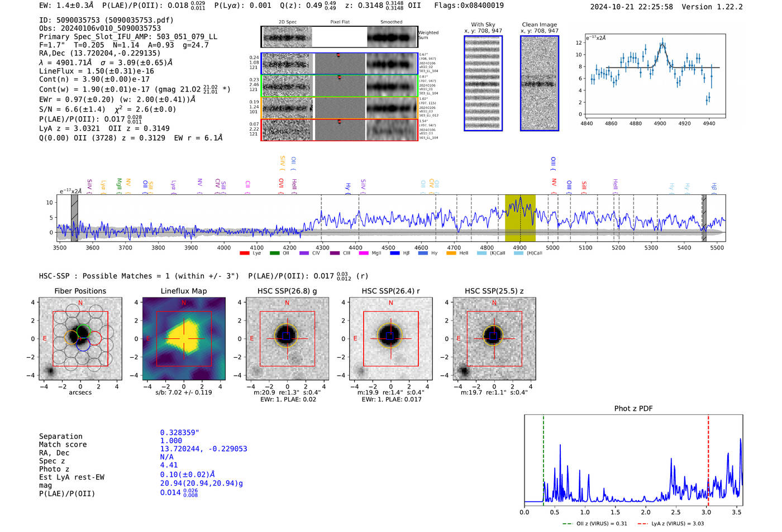Click the 'm:20.9 re:1.3" s:0.4"' g-band caption
782x532 pixels.
287,392
